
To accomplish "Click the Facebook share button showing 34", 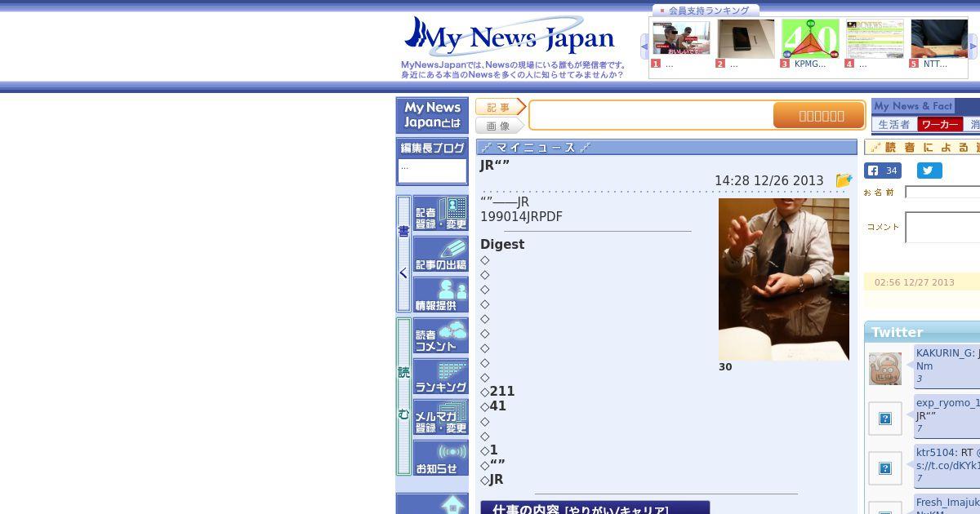I will 882,171.
